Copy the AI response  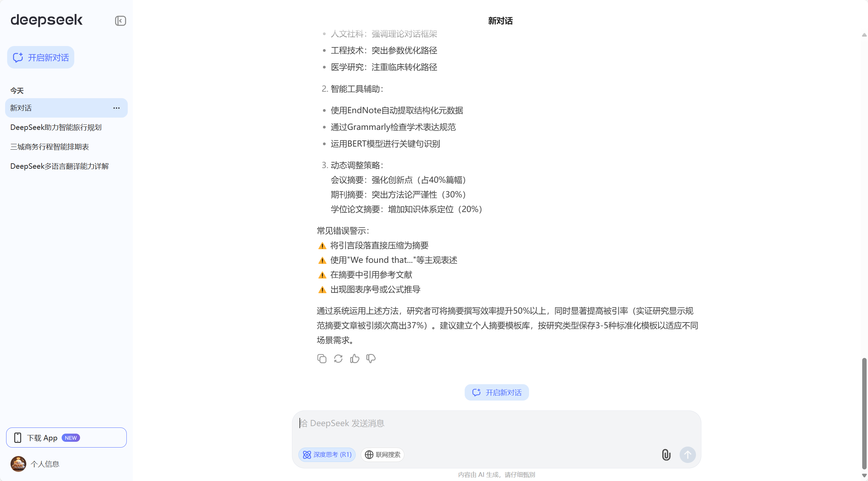pos(321,358)
